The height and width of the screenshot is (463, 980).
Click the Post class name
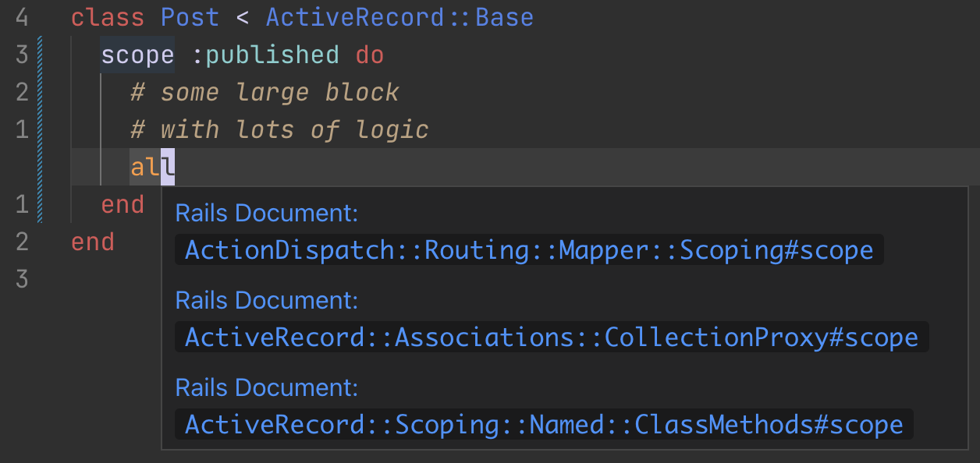pos(190,16)
